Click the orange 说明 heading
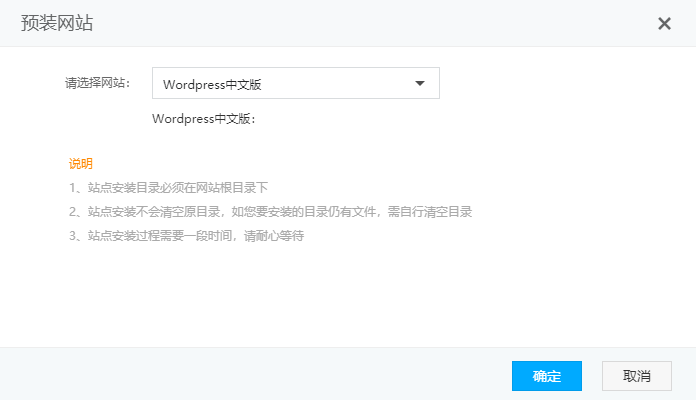Image resolution: width=696 pixels, height=400 pixels. 80,163
